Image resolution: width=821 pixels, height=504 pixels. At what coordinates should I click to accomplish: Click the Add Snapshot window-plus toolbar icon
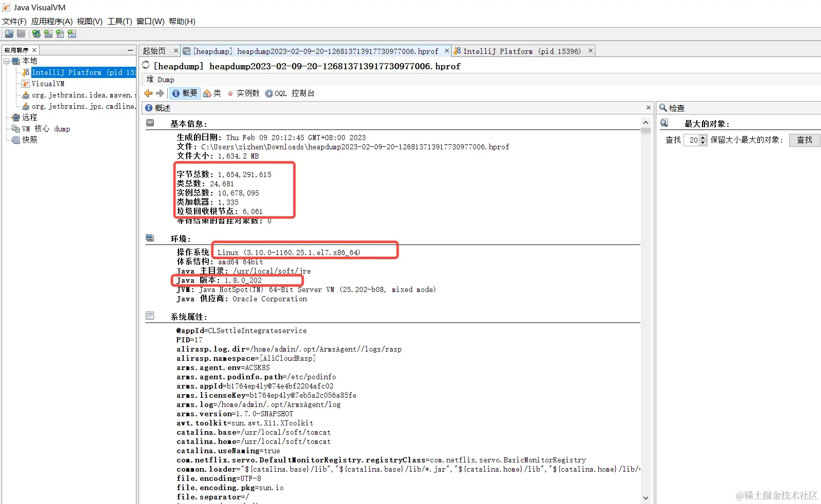coord(72,34)
